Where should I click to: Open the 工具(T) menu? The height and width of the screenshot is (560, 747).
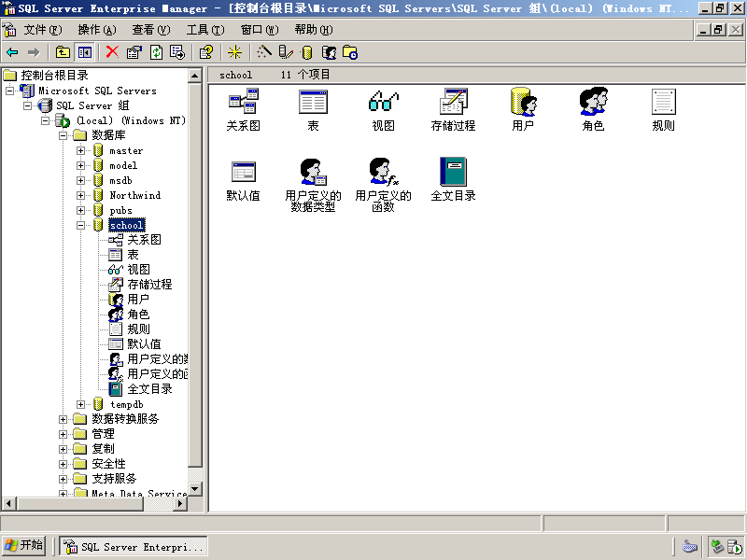pos(205,30)
